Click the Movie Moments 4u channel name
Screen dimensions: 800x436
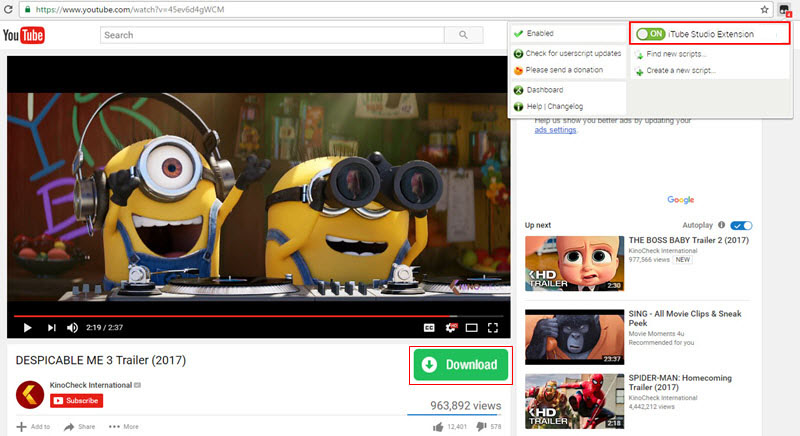pyautogui.click(x=656, y=334)
